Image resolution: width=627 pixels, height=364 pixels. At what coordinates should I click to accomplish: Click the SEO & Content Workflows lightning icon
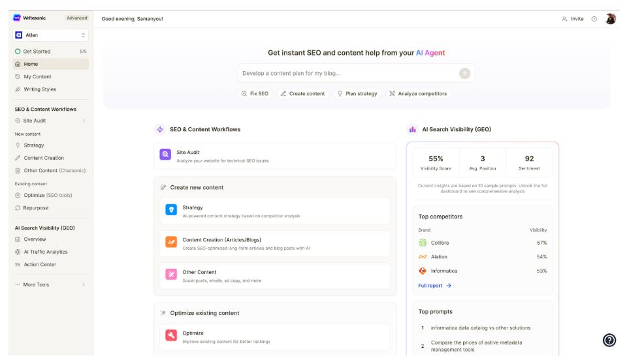coord(160,129)
